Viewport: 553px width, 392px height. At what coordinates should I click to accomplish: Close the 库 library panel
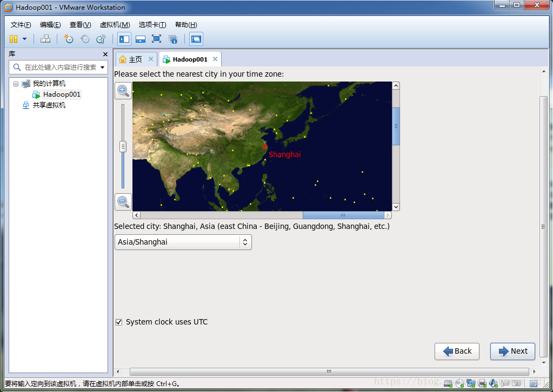pyautogui.click(x=105, y=54)
